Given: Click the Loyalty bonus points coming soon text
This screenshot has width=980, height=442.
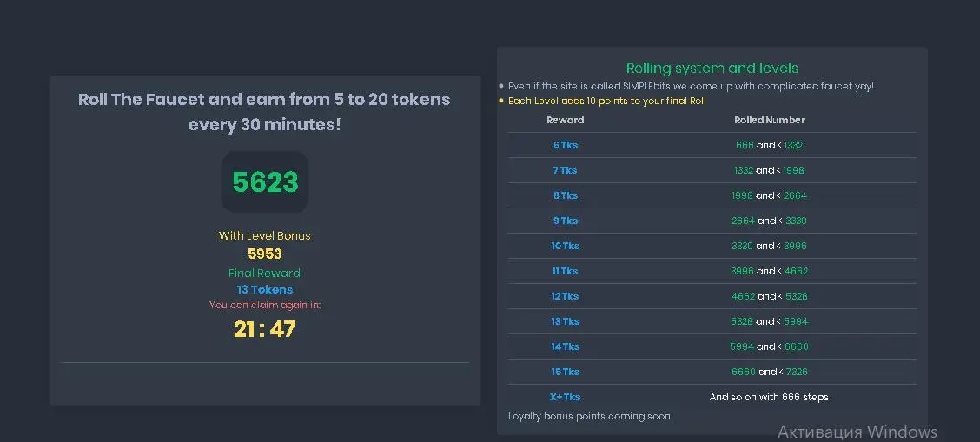Looking at the screenshot, I should pos(589,417).
